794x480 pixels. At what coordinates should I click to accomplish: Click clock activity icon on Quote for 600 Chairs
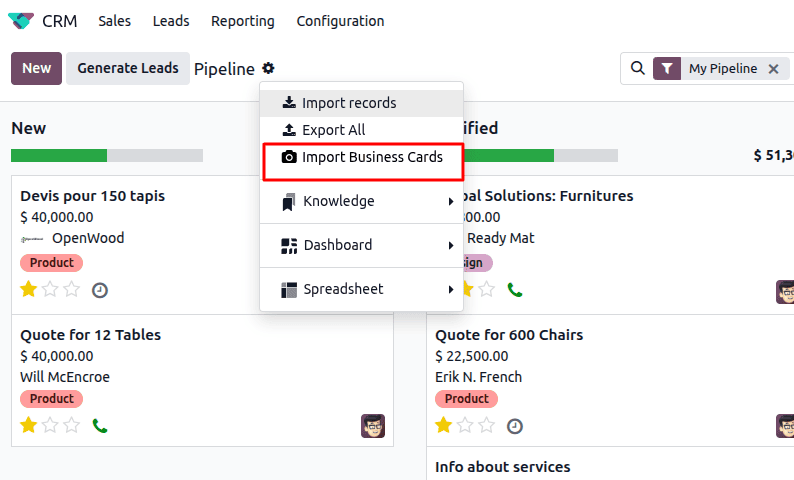coord(514,426)
